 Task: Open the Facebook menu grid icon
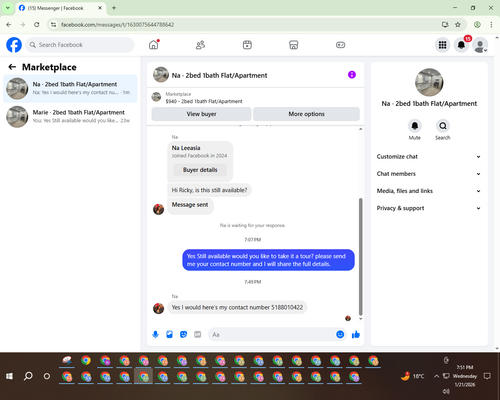coord(442,45)
